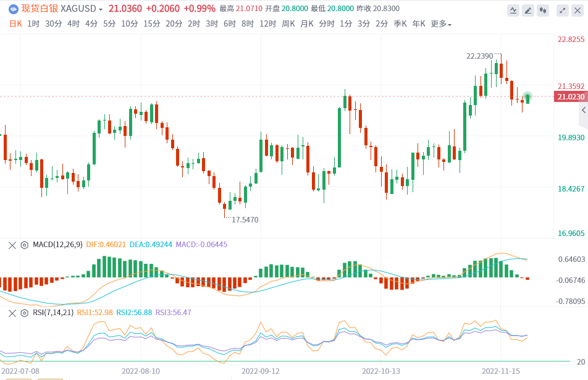Select the 4分 timeframe
The width and height of the screenshot is (588, 380).
pyautogui.click(x=91, y=24)
